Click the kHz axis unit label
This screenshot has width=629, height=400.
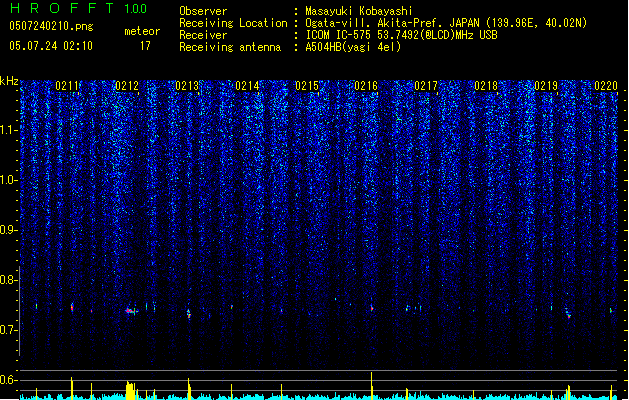pos(9,81)
